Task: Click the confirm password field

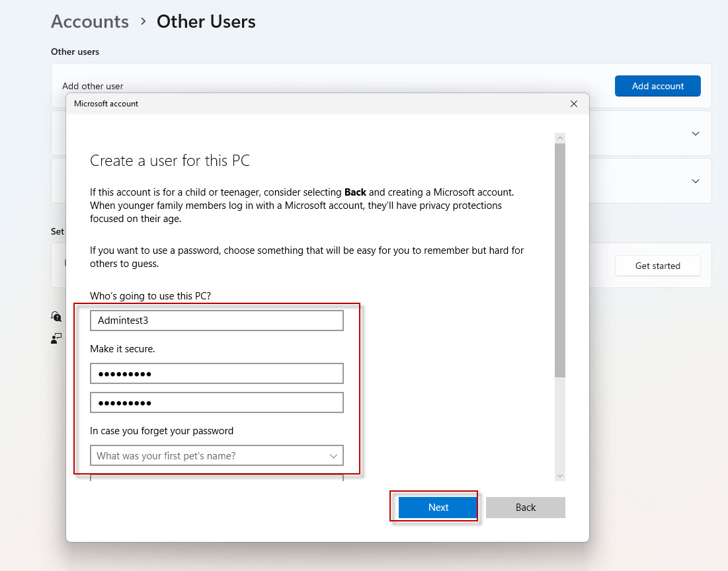Action: [217, 402]
